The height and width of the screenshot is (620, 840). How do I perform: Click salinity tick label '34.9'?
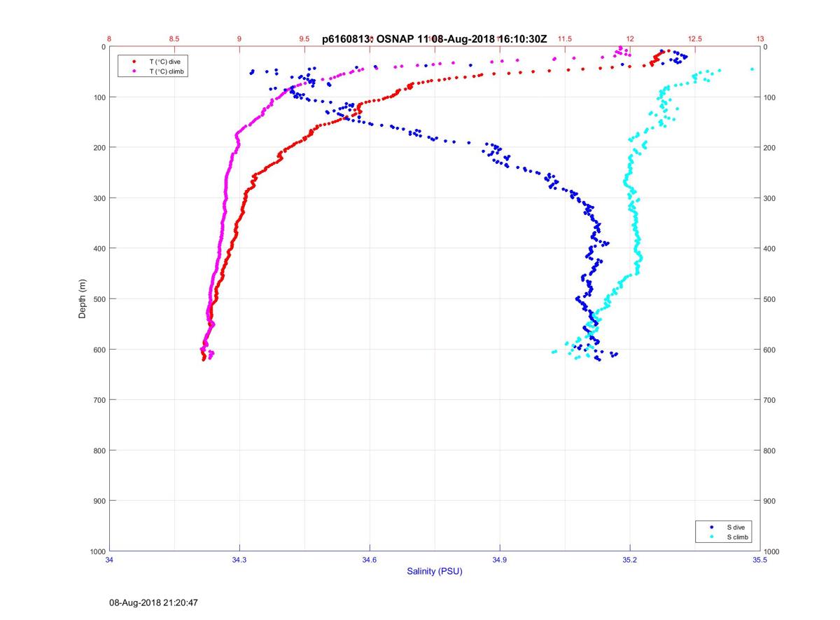[x=500, y=560]
